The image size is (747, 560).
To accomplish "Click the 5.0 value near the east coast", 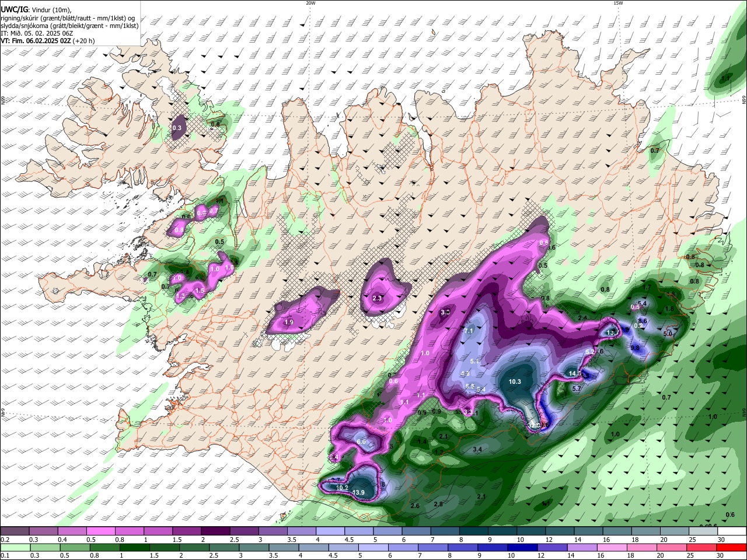I will [x=668, y=334].
